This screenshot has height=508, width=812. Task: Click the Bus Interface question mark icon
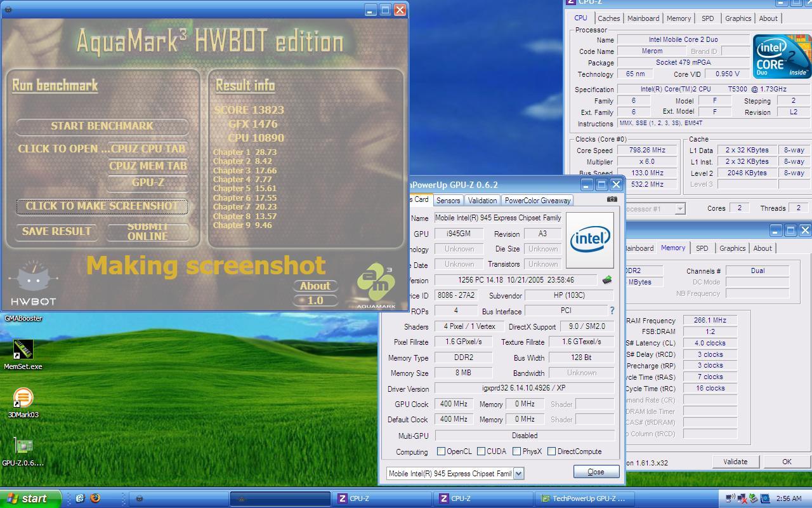[x=612, y=311]
